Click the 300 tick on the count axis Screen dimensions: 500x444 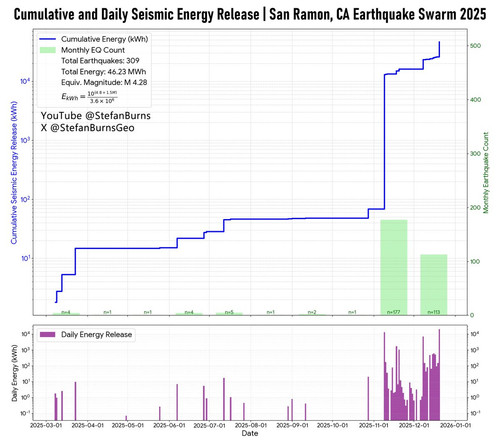click(x=475, y=154)
